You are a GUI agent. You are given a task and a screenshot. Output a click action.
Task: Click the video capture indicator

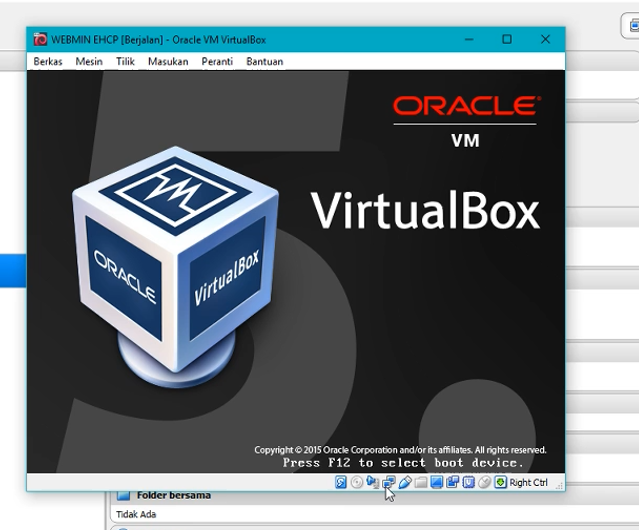(453, 482)
